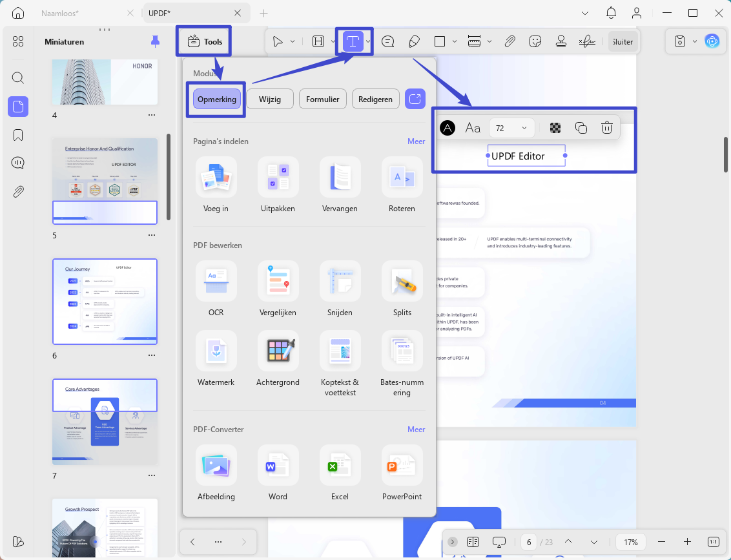Click the share/export mode icon button
The image size is (731, 560).
415,99
